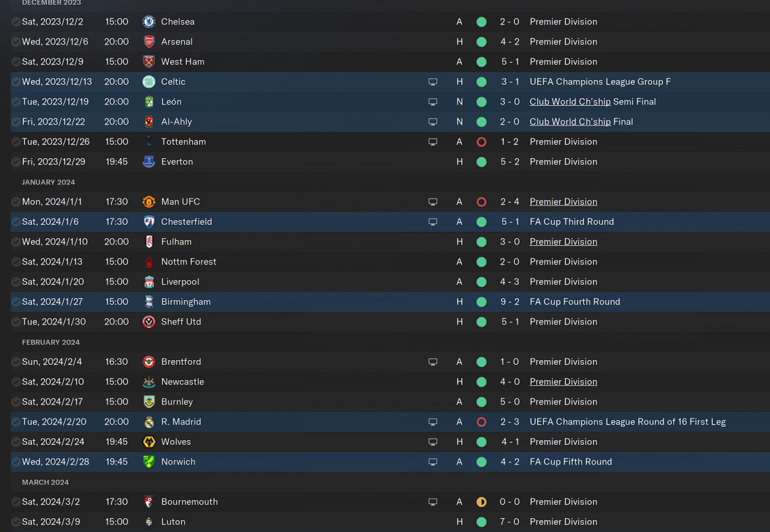Select the Norwich FA Cup Fifth Round row
This screenshot has width=770, height=532.
pyautogui.click(x=390, y=462)
